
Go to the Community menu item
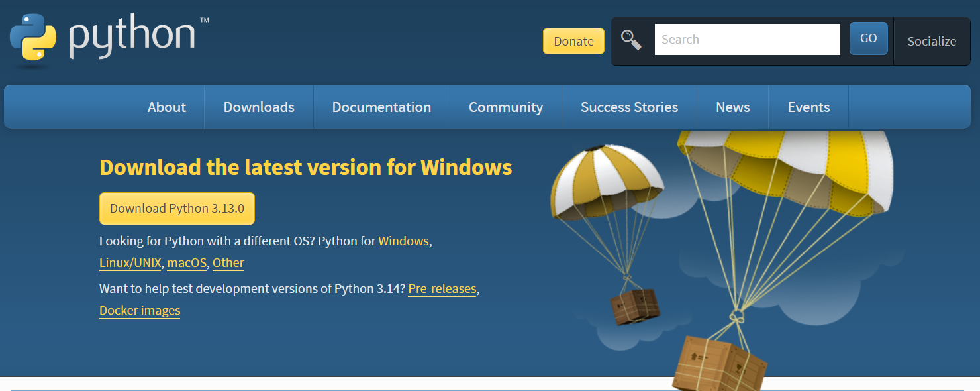tap(506, 107)
